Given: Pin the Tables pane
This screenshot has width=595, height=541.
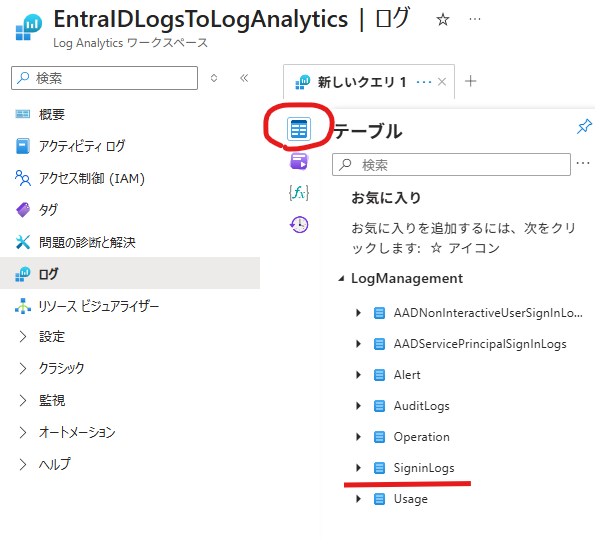Looking at the screenshot, I should click(x=584, y=126).
